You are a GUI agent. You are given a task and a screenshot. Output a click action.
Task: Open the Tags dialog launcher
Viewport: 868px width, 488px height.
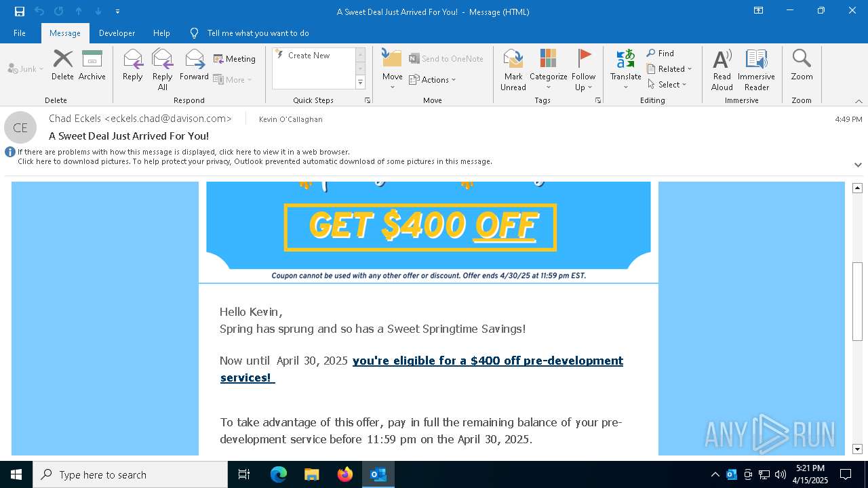tap(598, 100)
